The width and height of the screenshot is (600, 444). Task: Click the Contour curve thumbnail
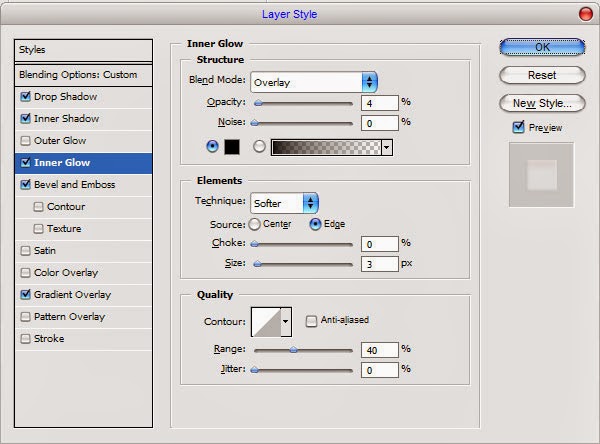266,322
